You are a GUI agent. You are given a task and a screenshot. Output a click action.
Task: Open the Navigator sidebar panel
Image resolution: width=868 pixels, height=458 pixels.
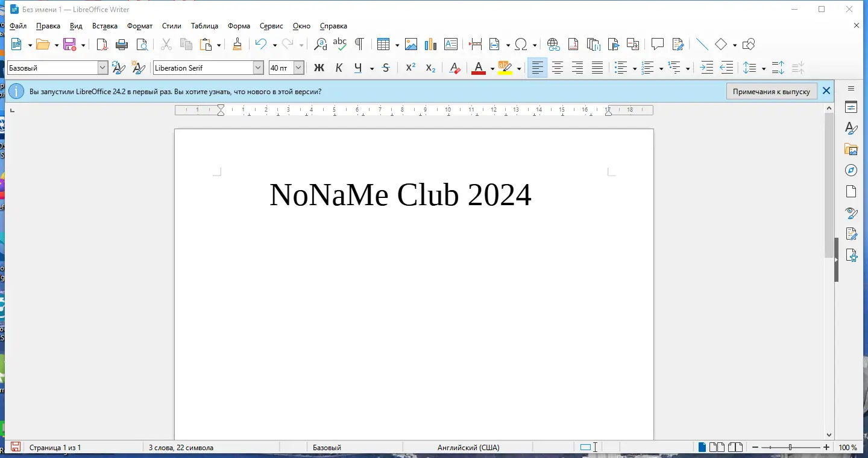851,170
